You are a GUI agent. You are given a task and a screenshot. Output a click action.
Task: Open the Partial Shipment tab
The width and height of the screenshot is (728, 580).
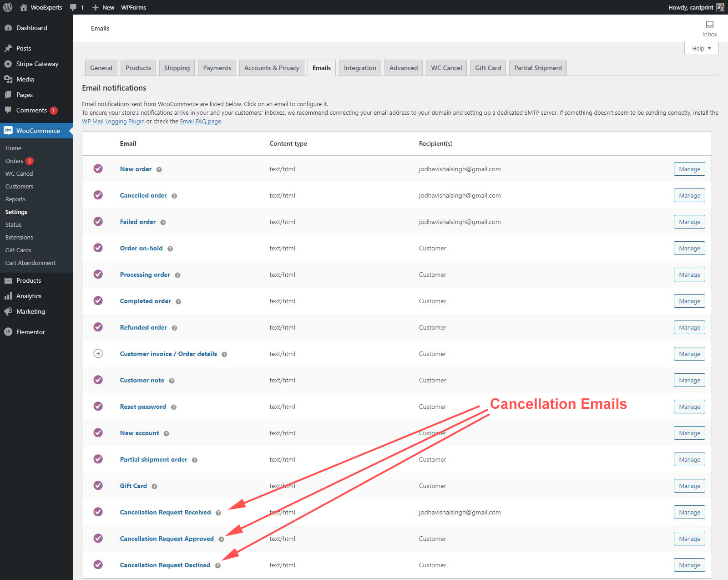538,68
